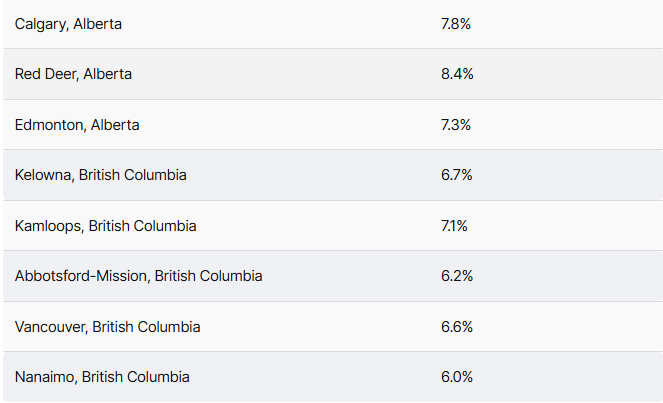663x403 pixels.
Task: Select the 7.8% value for Calgary
Action: 456,24
